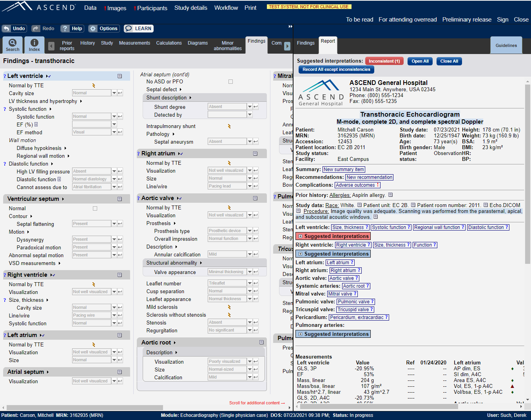
Task: Click the help question mark beside Left ventricle heading
Action: tap(5, 76)
